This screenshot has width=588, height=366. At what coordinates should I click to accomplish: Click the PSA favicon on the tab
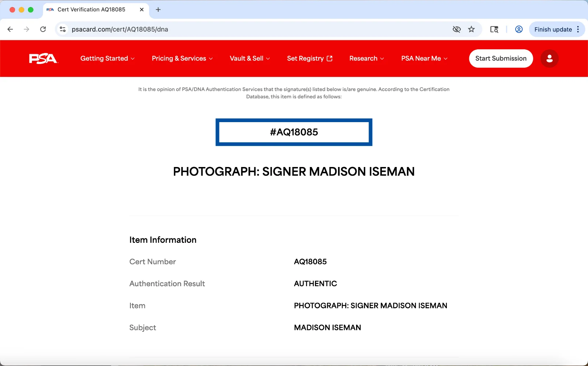50,10
